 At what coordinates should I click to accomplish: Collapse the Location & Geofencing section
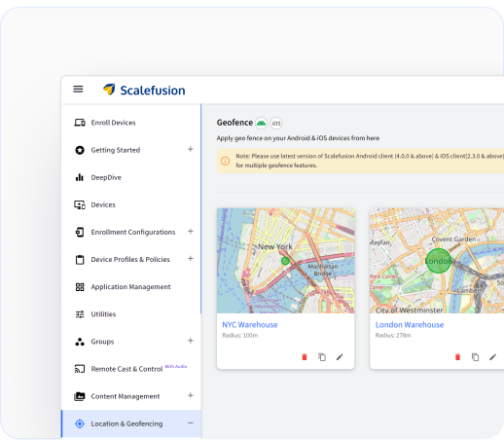[x=191, y=423]
